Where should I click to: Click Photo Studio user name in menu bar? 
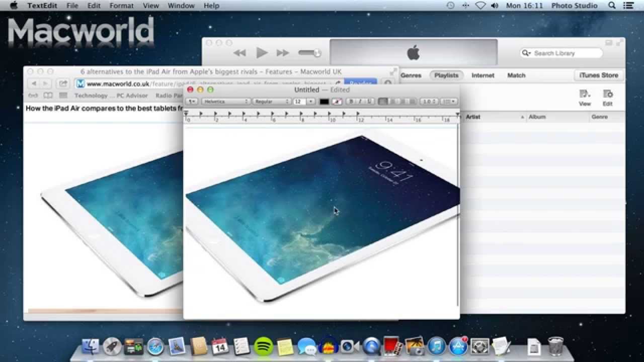pos(575,6)
